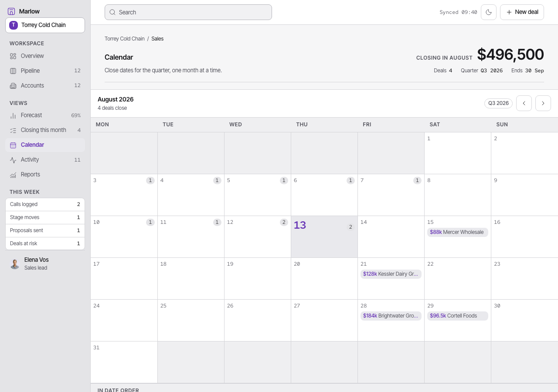The image size is (558, 392).
Task: Go to next month with right chevron
Action: coord(543,103)
